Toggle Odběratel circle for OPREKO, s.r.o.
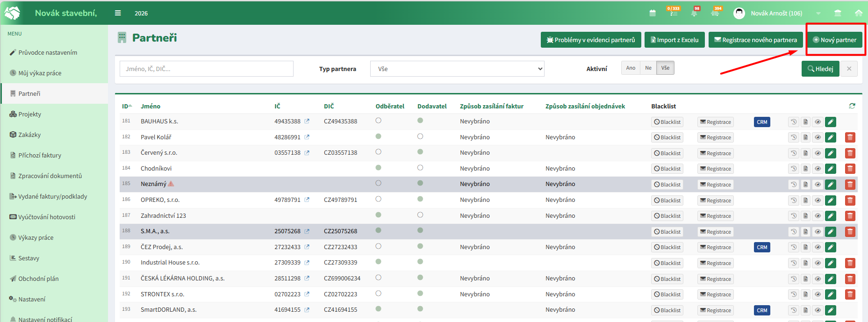Screen dimensions: 868x322 (x=379, y=199)
